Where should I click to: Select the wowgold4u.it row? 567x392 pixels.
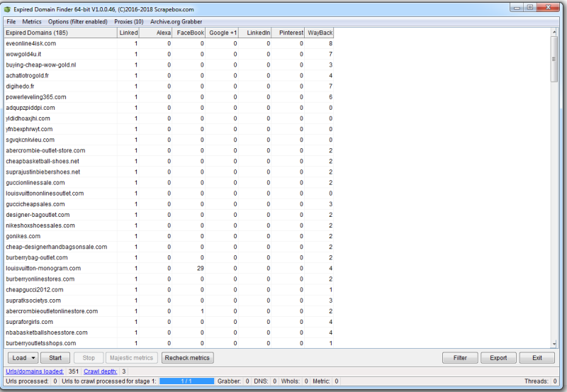click(169, 55)
